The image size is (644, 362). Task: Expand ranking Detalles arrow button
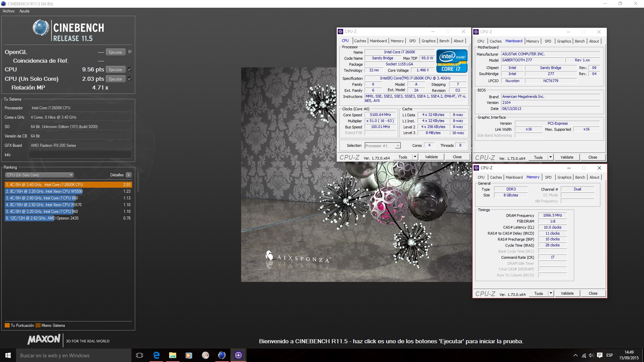click(129, 175)
